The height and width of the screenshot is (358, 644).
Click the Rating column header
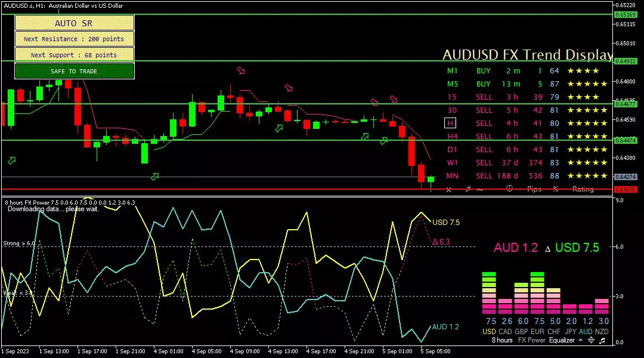click(x=583, y=189)
